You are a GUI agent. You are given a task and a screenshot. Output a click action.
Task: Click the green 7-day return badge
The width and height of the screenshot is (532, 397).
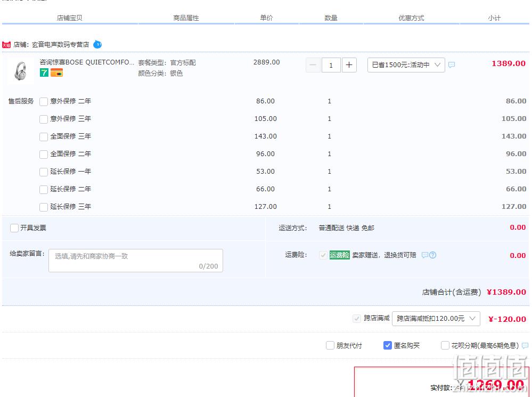tap(44, 72)
